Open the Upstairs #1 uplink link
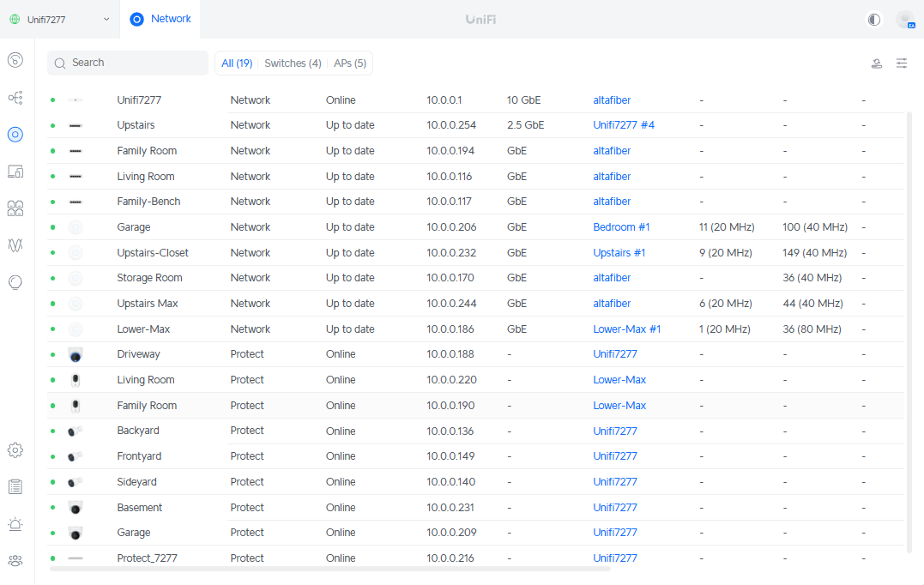This screenshot has height=585, width=924. [619, 253]
